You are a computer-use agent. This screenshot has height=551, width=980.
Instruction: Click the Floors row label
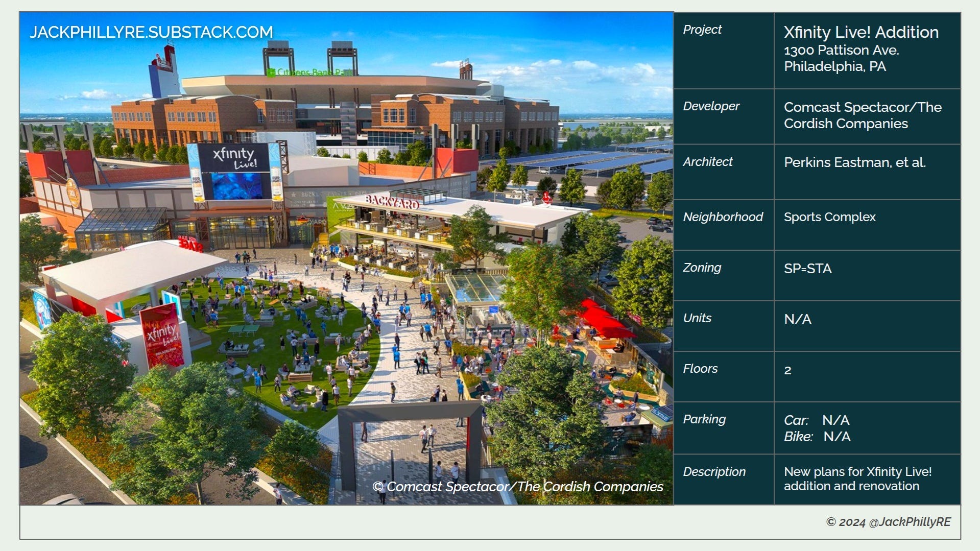(700, 369)
